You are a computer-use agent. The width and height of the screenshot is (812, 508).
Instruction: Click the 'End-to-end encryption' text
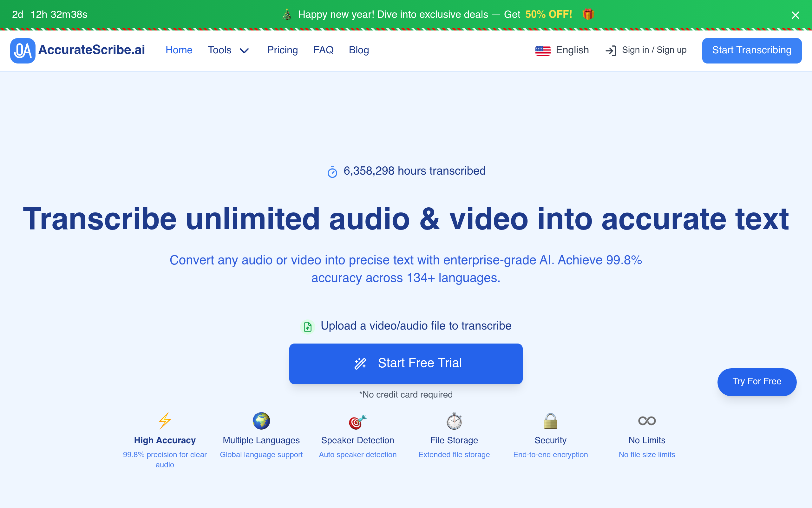tap(551, 455)
